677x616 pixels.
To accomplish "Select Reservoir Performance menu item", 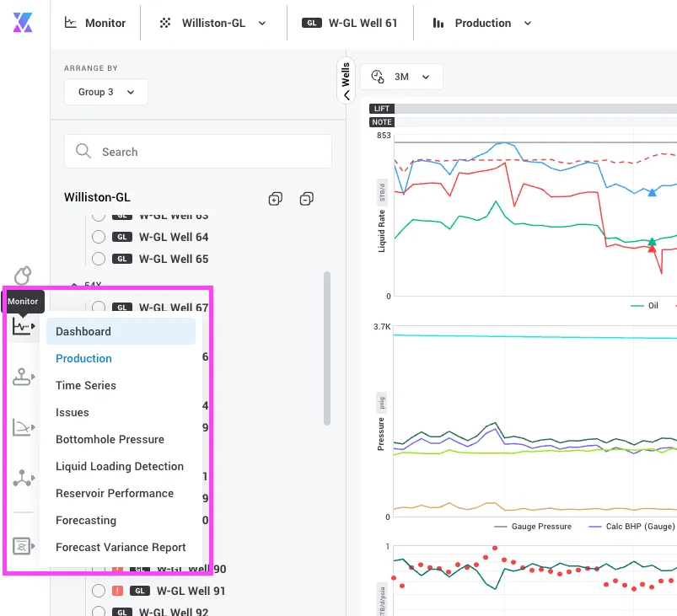I will tap(115, 494).
